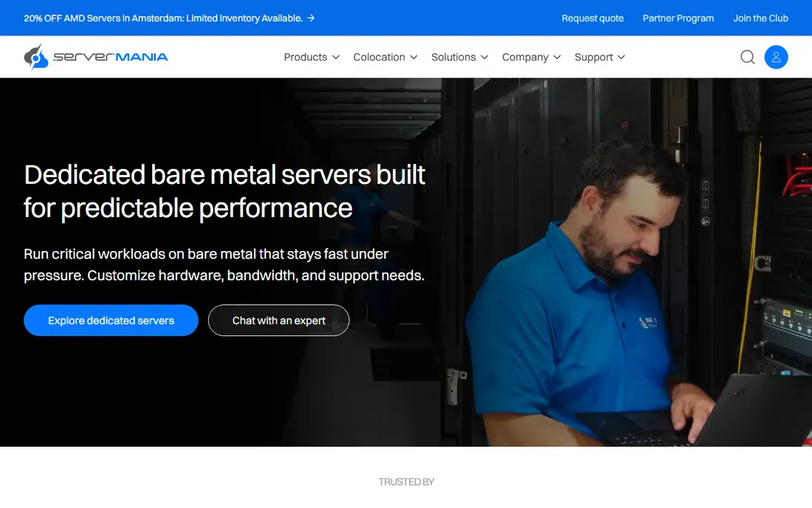812x508 pixels.
Task: Expand the chevron next to Solutions
Action: [x=484, y=57]
